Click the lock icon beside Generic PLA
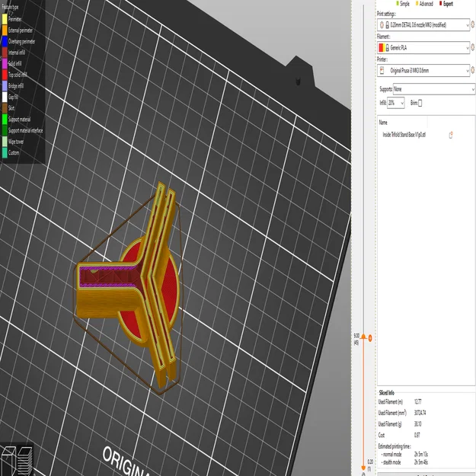The height and width of the screenshot is (476, 476). tap(388, 48)
